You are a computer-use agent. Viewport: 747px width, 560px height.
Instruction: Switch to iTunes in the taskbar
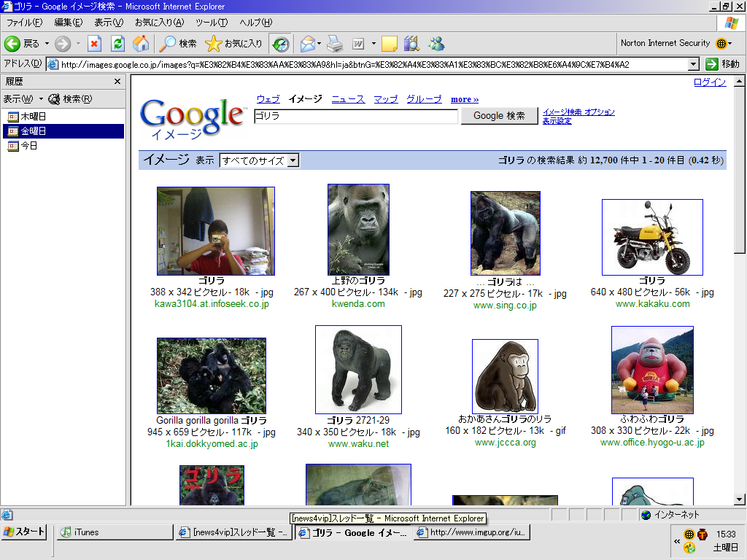[115, 532]
